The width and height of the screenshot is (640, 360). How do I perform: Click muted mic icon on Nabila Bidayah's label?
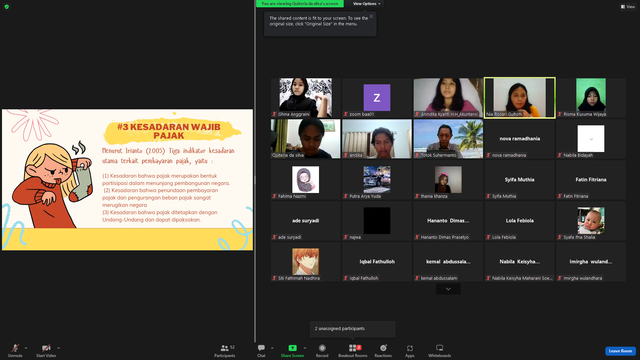tap(560, 155)
